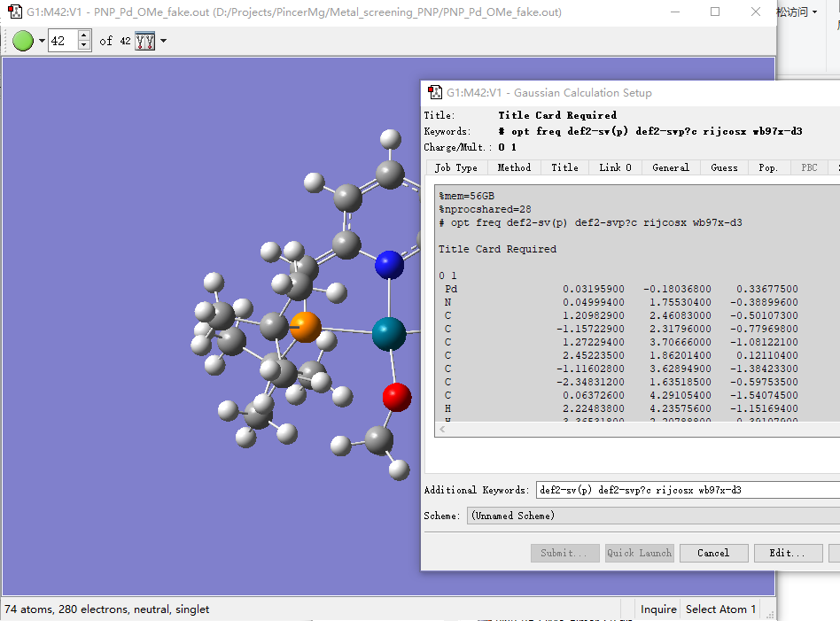Open the Pop. tab
Screen dimensions: 840x621
[x=767, y=167]
